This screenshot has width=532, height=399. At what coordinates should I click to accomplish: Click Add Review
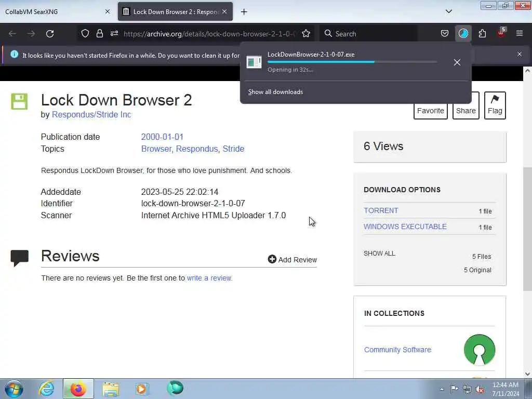click(292, 260)
